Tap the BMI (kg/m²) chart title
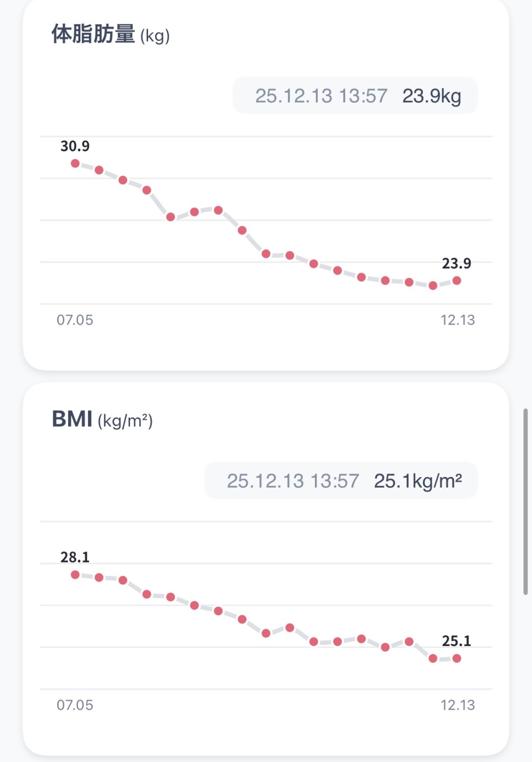The width and height of the screenshot is (532, 762). tap(102, 419)
